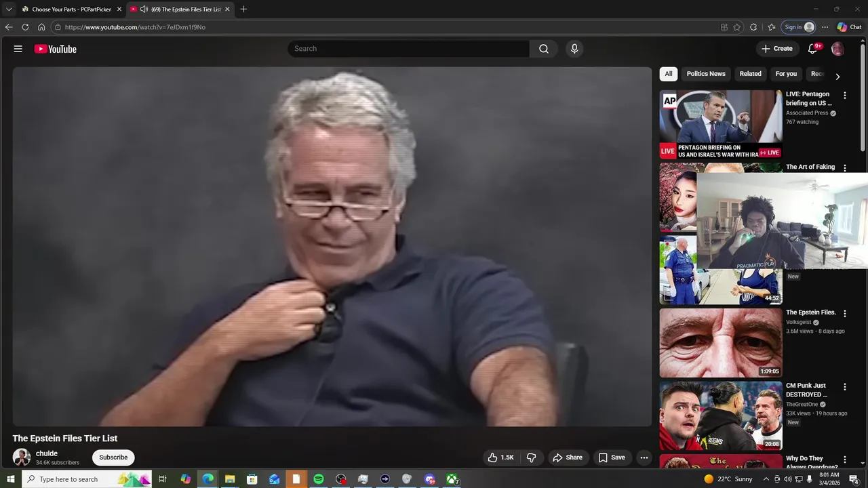The image size is (868, 488).
Task: Select the For you filter chip
Action: [x=786, y=74]
